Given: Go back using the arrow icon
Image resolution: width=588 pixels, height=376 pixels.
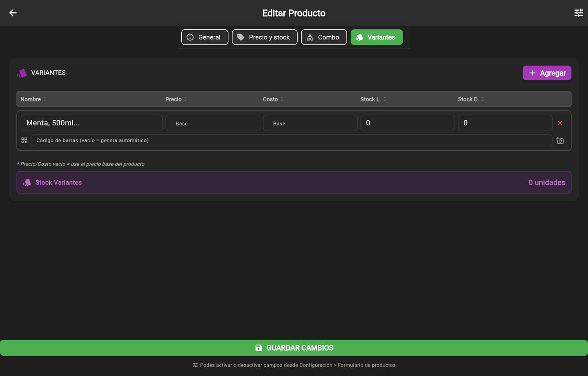Looking at the screenshot, I should point(13,13).
